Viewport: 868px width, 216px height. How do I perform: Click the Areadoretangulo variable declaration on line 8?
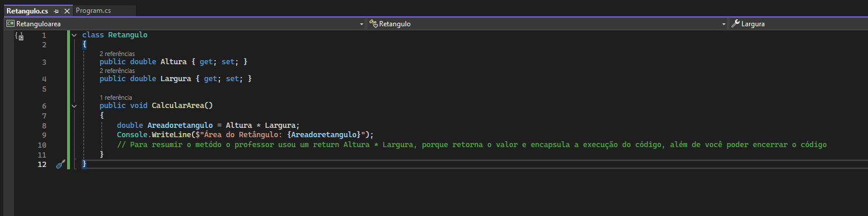click(x=180, y=126)
